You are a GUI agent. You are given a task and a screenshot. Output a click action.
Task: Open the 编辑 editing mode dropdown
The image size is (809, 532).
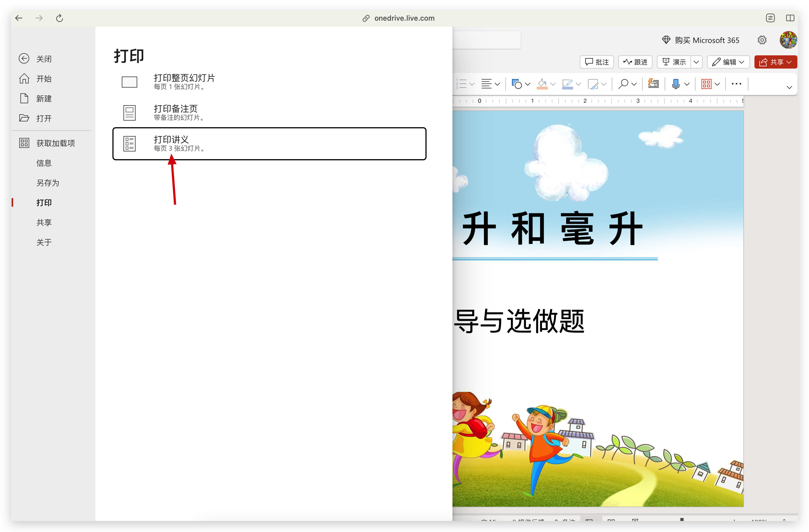pos(728,62)
